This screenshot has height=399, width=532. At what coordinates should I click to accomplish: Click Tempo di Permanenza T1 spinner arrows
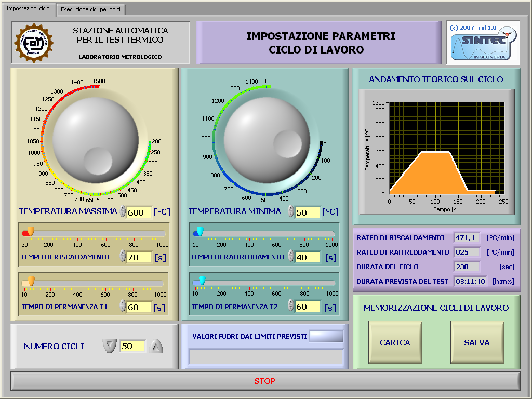click(x=123, y=305)
